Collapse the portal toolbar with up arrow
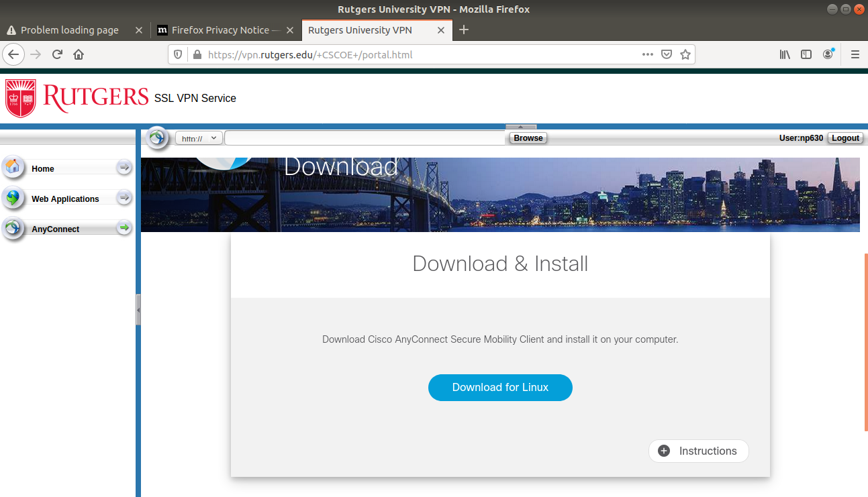Screen dimensions: 868x497 coord(521,127)
